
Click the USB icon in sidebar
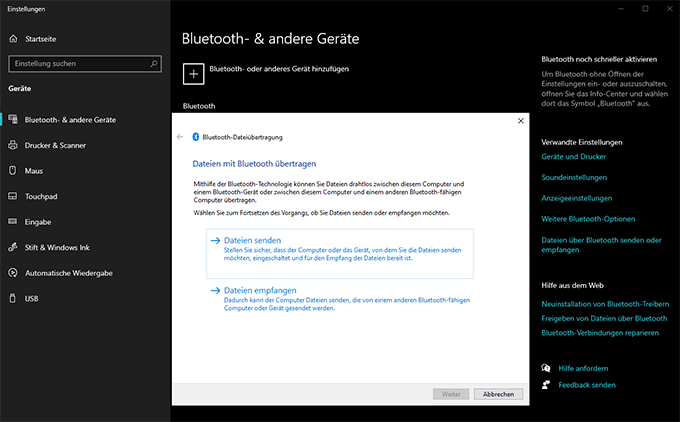pos(13,298)
